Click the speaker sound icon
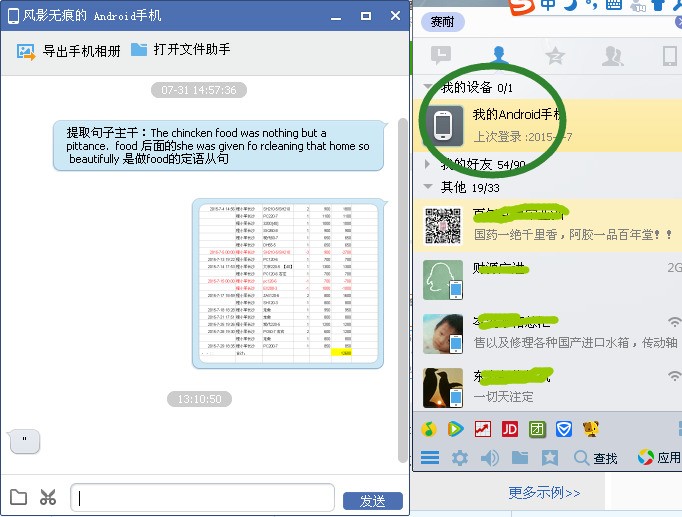Image resolution: width=682 pixels, height=517 pixels. [490, 457]
